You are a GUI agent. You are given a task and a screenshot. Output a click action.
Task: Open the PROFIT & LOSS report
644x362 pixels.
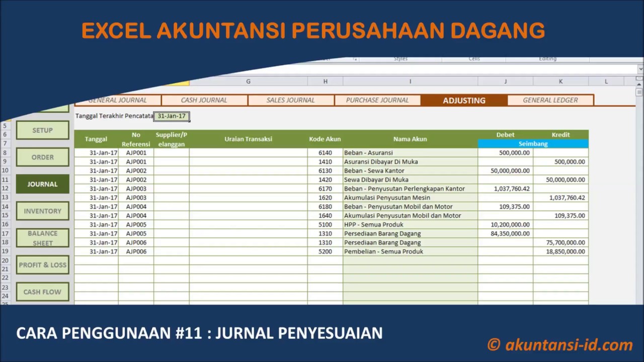[43, 265]
